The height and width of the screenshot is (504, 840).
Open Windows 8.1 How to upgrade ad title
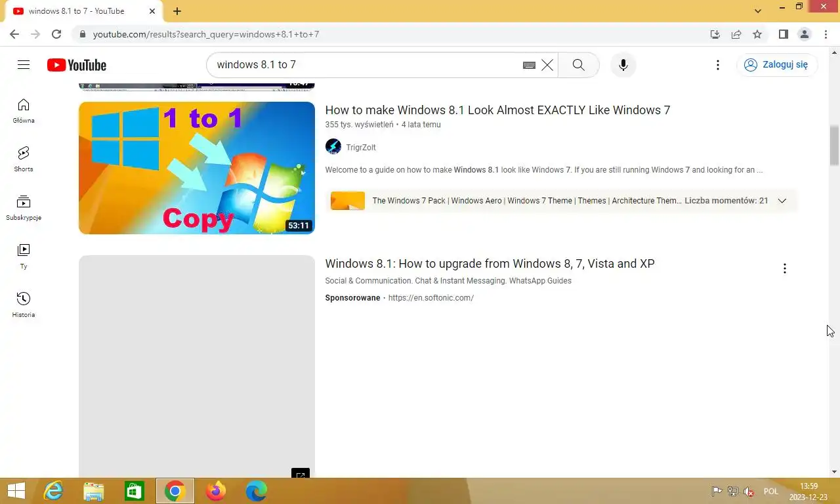point(490,264)
